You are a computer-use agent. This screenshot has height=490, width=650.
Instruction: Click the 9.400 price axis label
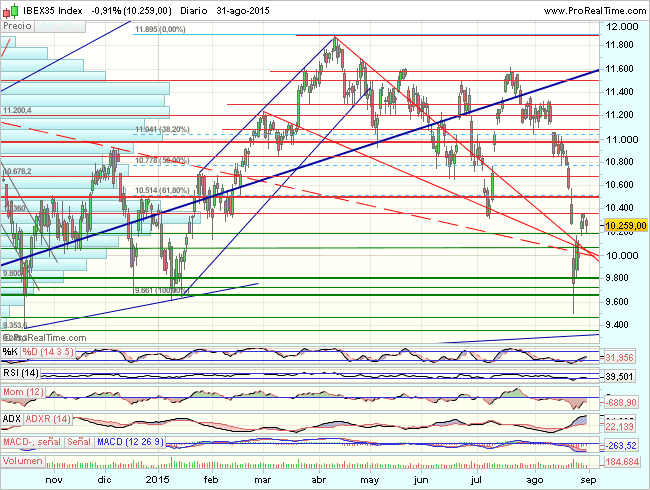(619, 325)
